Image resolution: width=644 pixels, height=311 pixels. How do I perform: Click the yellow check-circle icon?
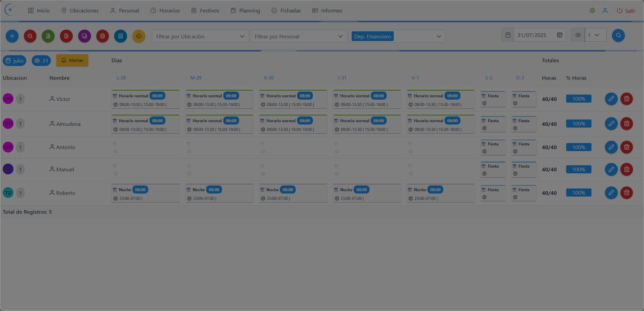point(138,36)
